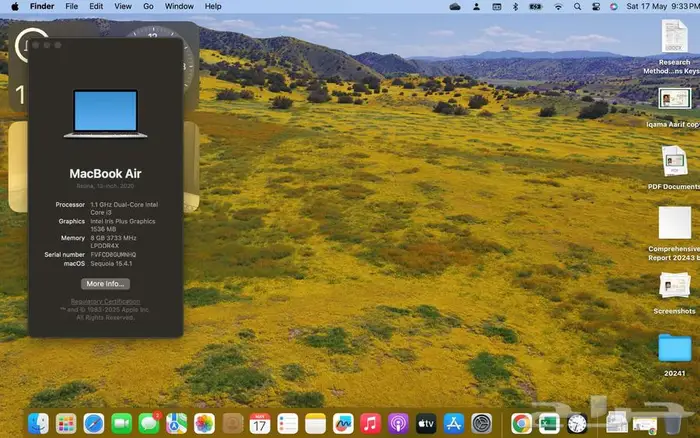Select the Research Method desktop file

tap(674, 46)
